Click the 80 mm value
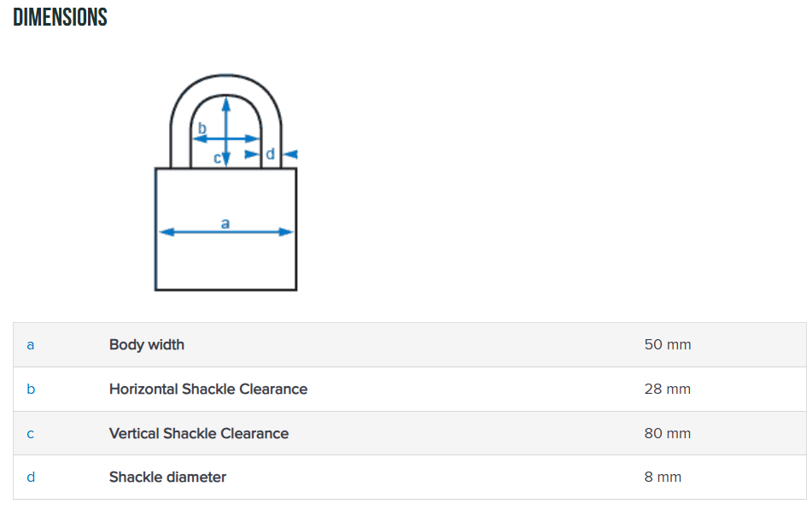This screenshot has width=812, height=510. [x=668, y=434]
